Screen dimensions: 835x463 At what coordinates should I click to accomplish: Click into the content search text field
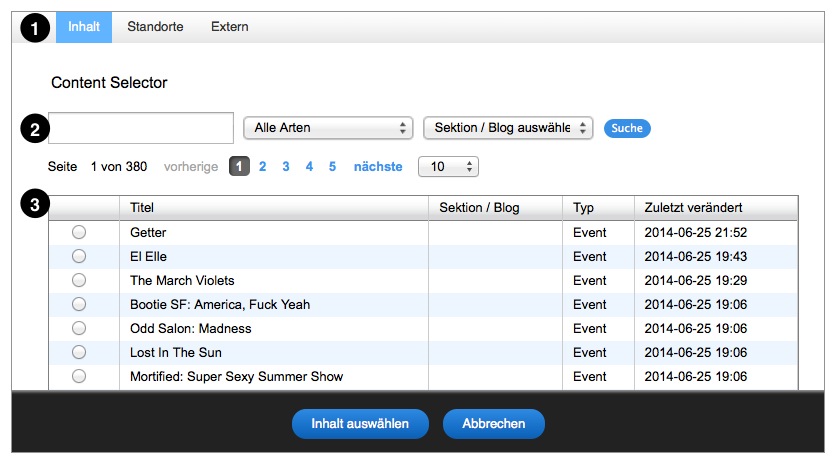click(141, 128)
